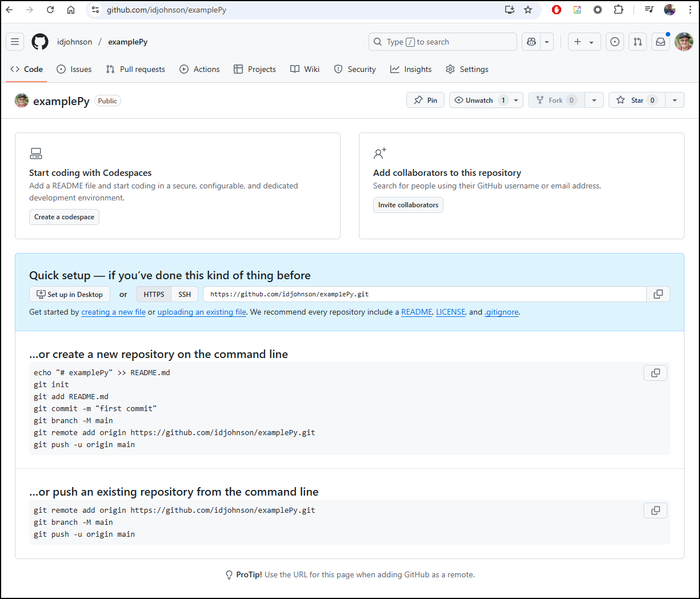
Task: Go forward with the browser forward arrow
Action: pyautogui.click(x=30, y=10)
